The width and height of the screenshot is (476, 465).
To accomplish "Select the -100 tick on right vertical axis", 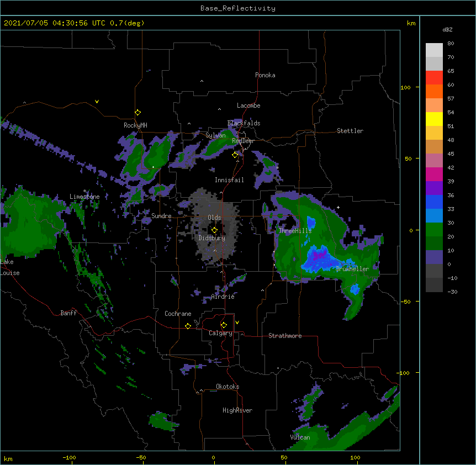I will [x=404, y=373].
